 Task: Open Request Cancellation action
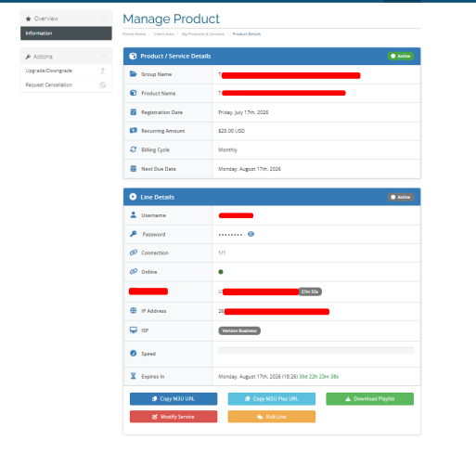(66, 84)
